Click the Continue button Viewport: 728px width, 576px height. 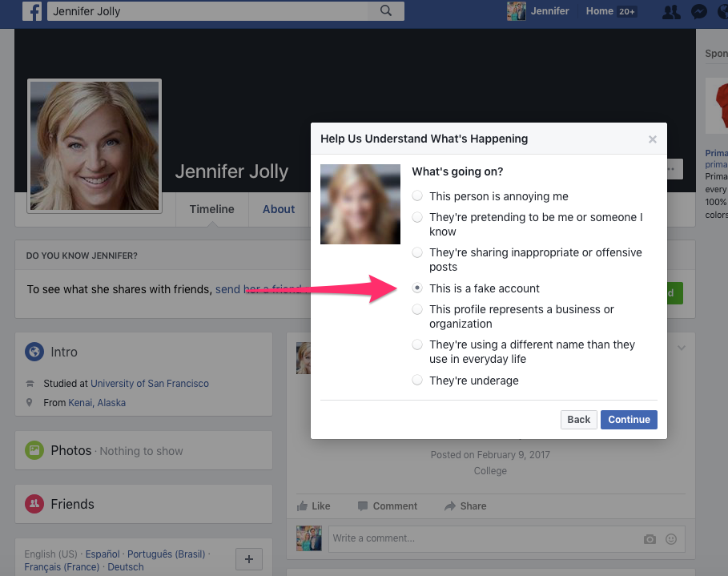[x=629, y=420]
